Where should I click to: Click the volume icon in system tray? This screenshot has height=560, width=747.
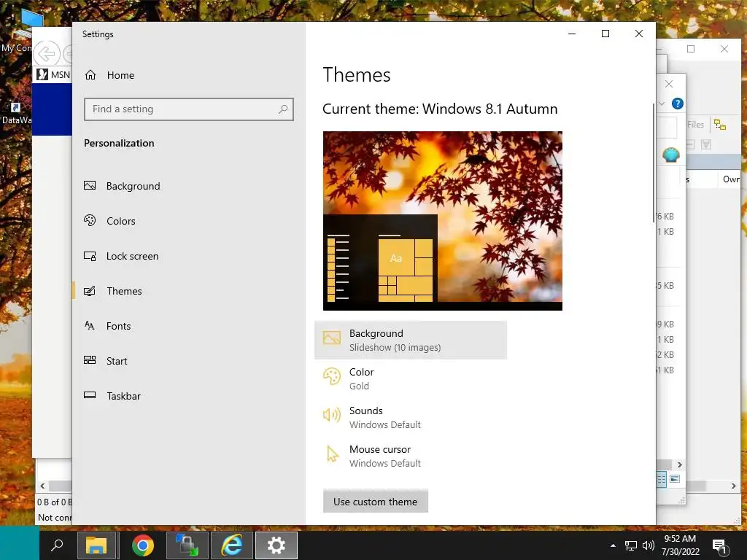[x=648, y=545]
